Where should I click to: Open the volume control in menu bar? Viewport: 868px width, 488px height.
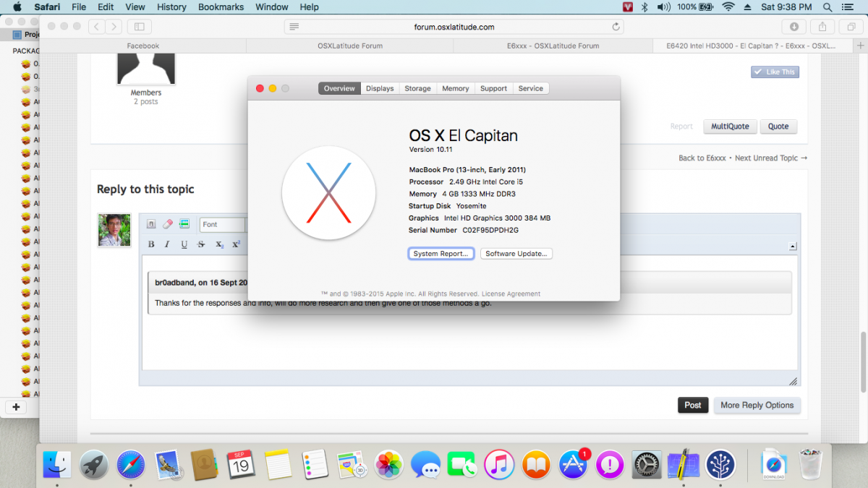pos(663,7)
